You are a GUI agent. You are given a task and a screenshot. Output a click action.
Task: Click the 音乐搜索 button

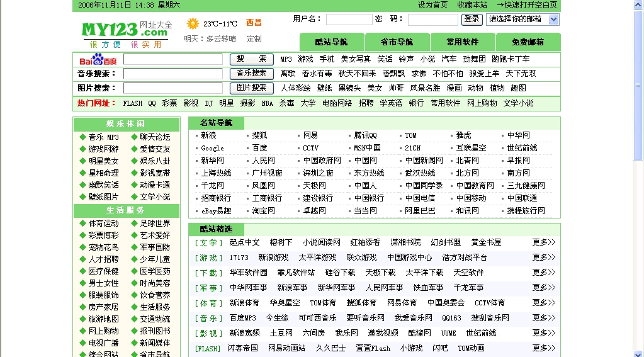(251, 74)
